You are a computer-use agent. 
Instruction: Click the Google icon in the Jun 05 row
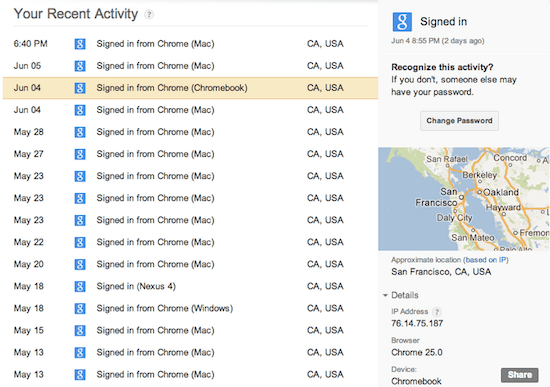point(80,66)
